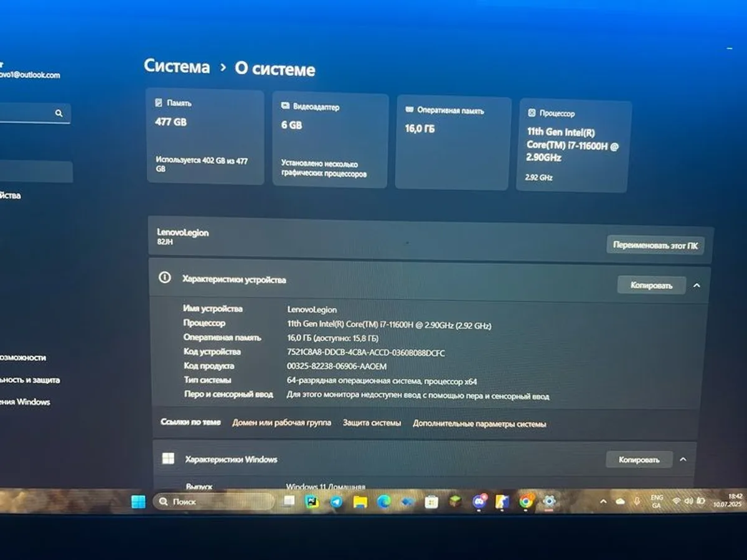Open Домен или рабочая группа link
Image resolution: width=747 pixels, height=560 pixels.
tap(281, 422)
